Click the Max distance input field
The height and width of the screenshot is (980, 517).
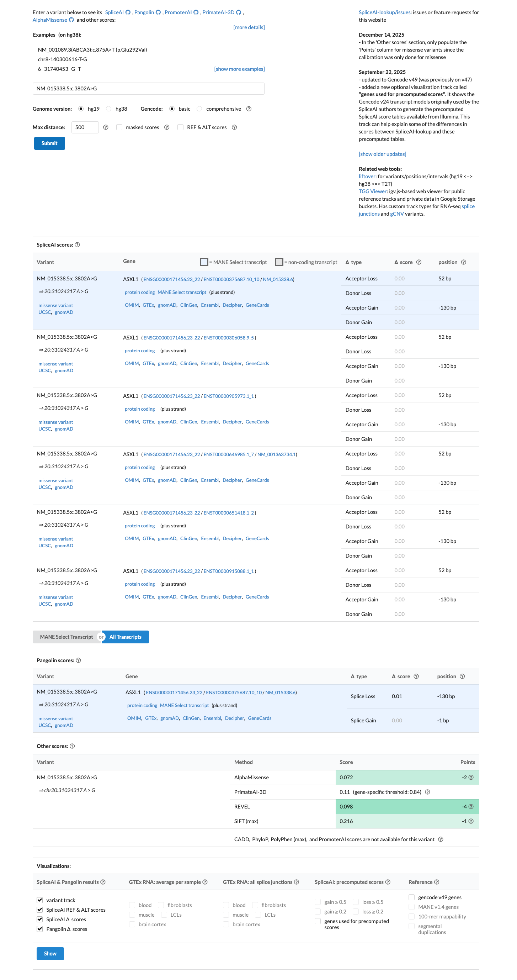[x=85, y=127]
